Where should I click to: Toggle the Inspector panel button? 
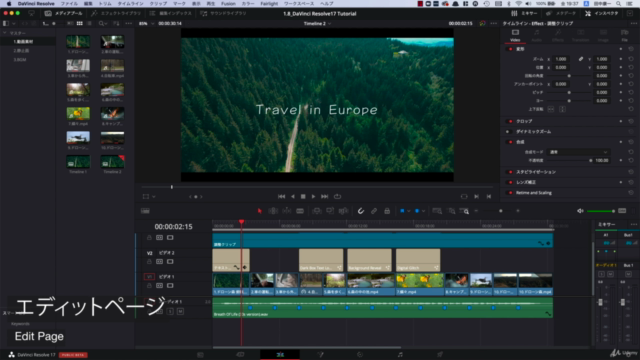(602, 13)
